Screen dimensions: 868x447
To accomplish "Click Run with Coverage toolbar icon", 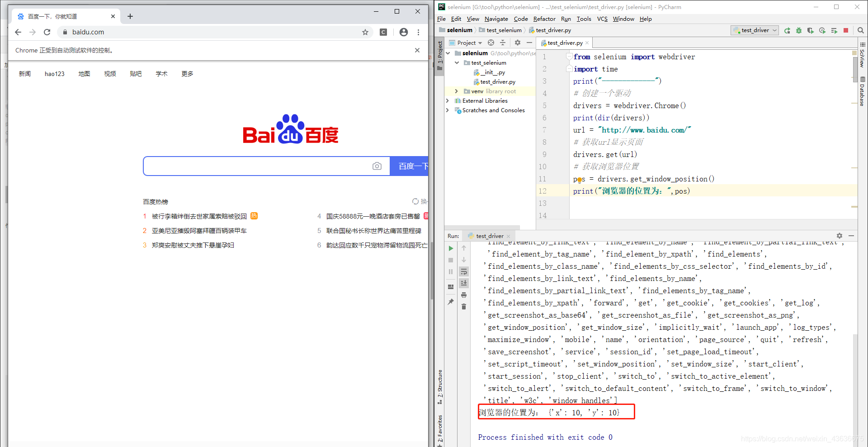I will [x=811, y=30].
